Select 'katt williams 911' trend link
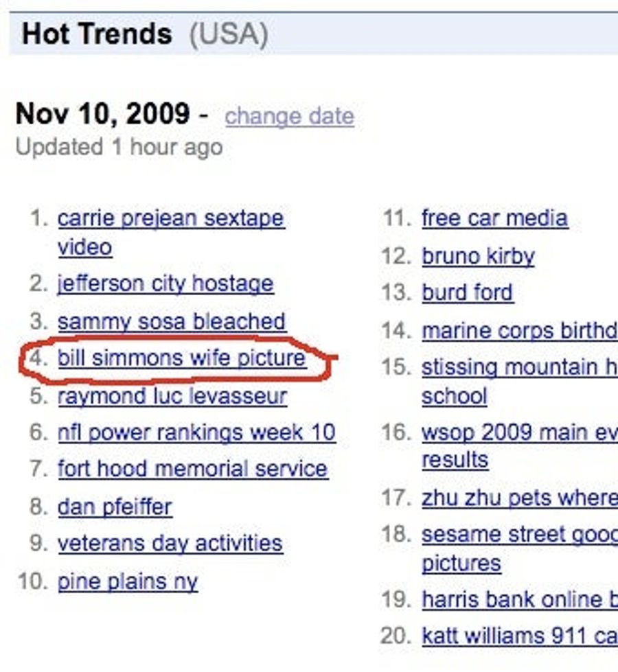This screenshot has height=672, width=618. tap(520, 636)
